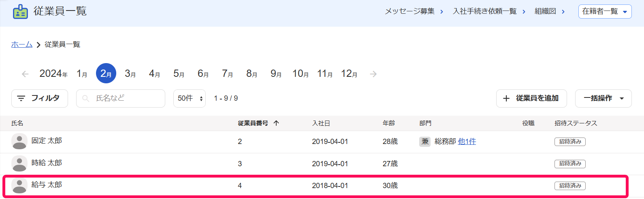Click 入社日 column header
The image size is (644, 199).
[321, 123]
